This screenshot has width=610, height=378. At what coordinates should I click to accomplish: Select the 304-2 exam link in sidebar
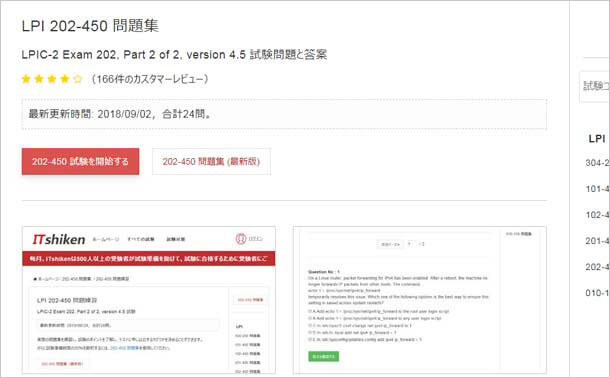point(597,163)
